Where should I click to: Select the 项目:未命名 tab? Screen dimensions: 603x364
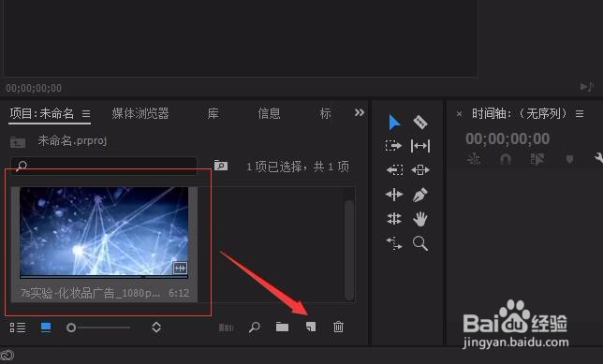coord(41,113)
